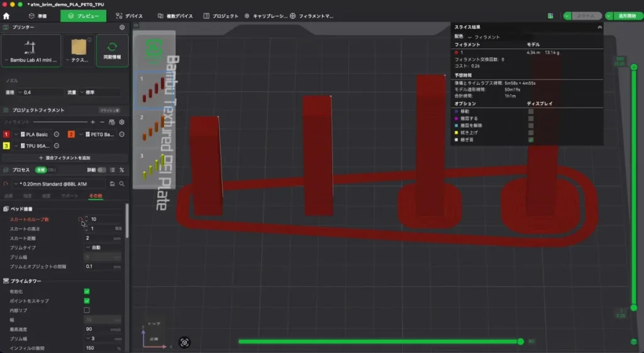Viewport: 644px width, 353px height.
Task: Click the camera view reset icon
Action: click(x=184, y=342)
